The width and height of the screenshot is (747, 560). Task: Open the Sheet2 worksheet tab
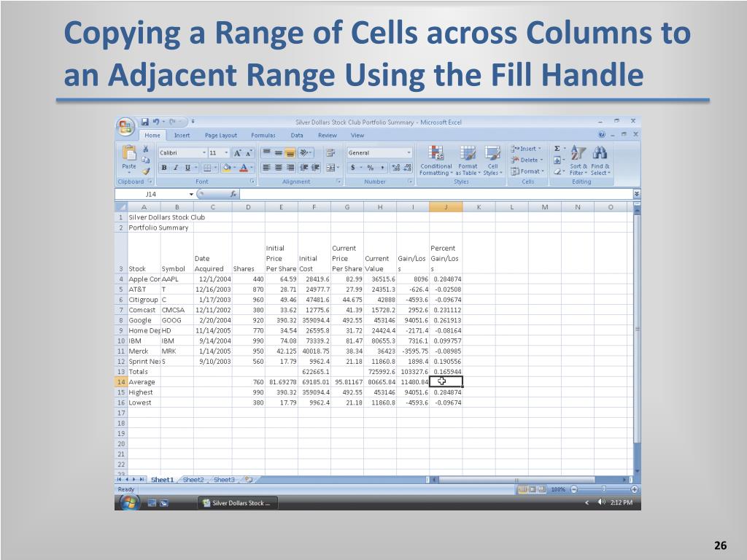point(193,480)
